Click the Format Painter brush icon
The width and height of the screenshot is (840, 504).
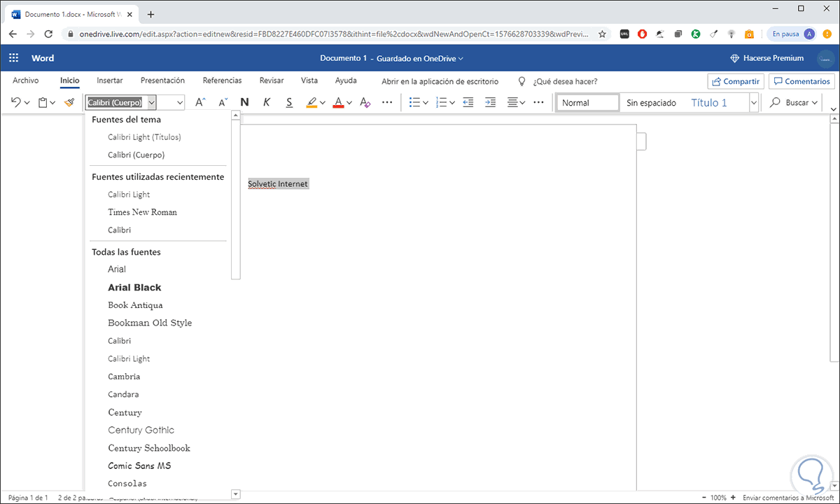(x=69, y=103)
